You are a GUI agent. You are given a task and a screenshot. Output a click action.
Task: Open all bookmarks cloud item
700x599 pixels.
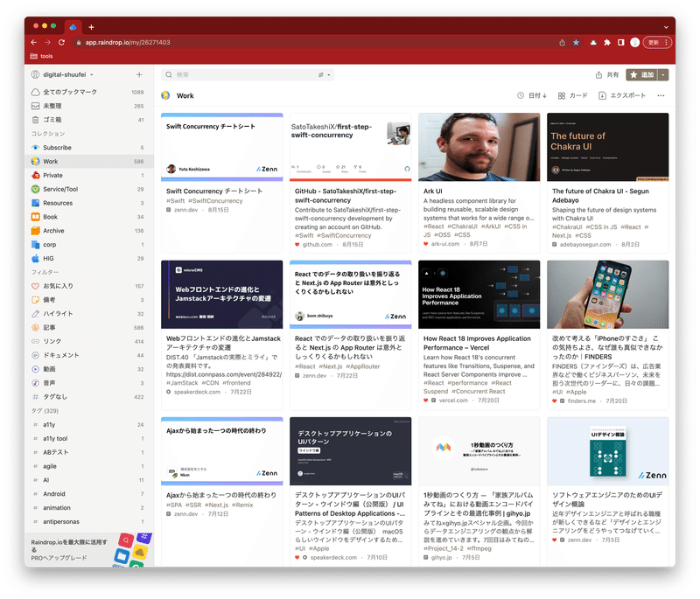point(89,92)
